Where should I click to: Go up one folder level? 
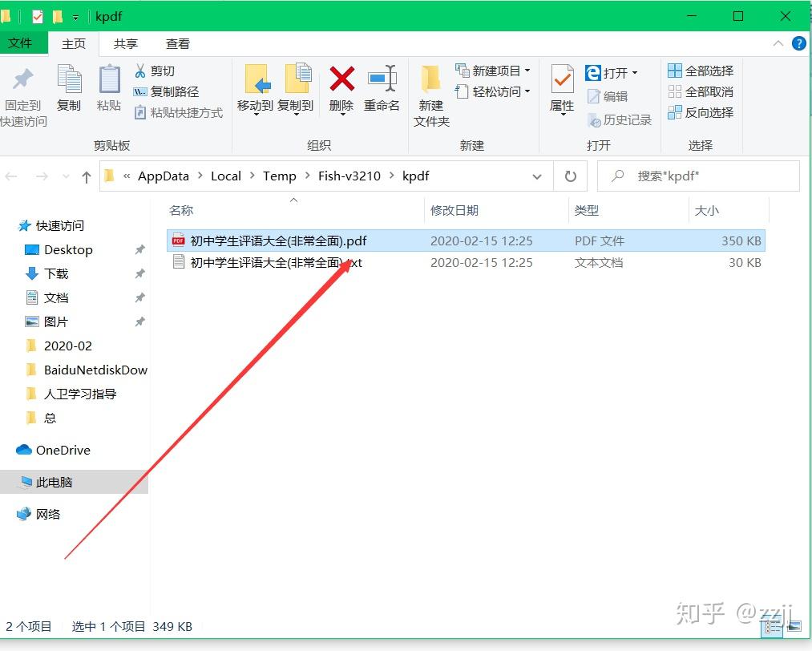[x=87, y=177]
